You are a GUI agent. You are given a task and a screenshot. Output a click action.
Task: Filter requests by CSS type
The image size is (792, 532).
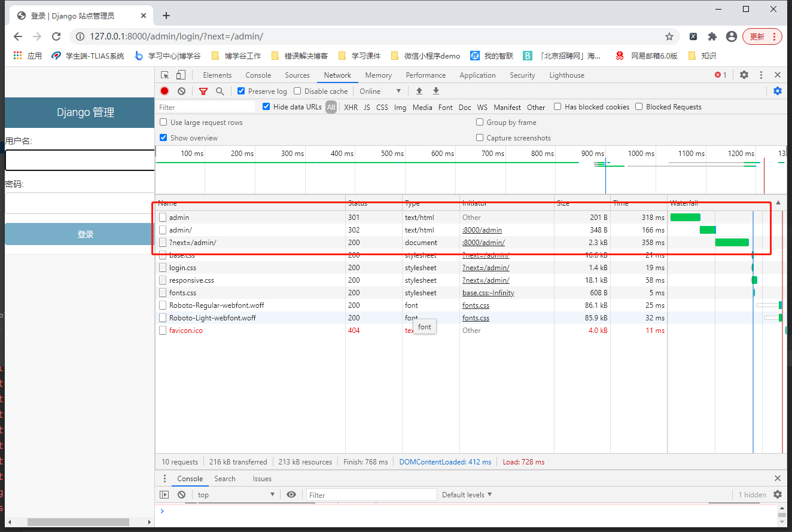tap(382, 107)
